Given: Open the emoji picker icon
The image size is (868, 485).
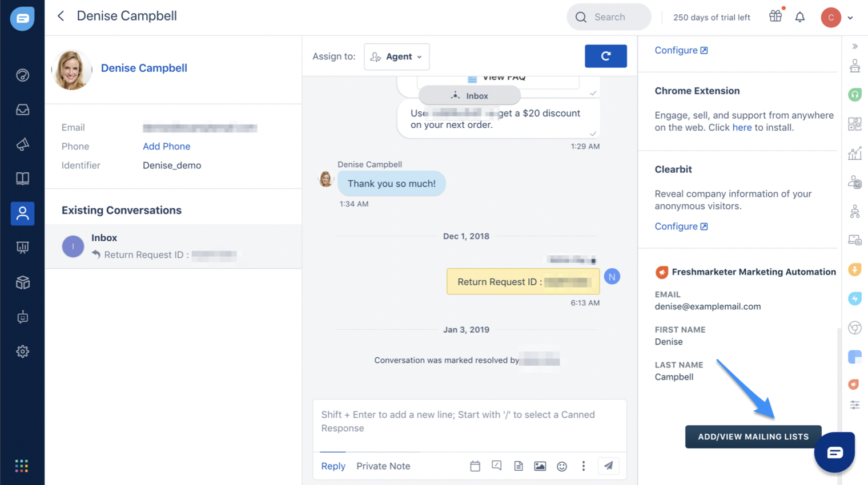Looking at the screenshot, I should tap(562, 466).
